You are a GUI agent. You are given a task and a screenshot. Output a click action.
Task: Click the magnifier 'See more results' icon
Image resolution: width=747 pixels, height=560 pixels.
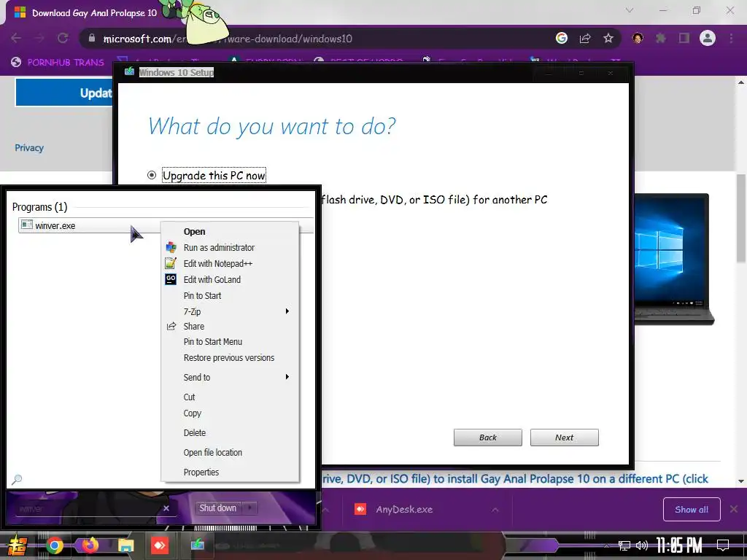point(17,479)
